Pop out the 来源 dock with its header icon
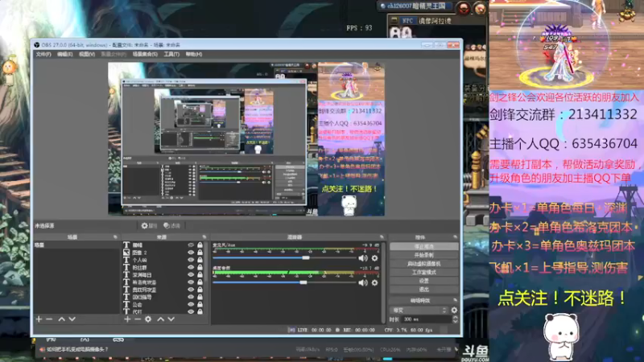 204,237
